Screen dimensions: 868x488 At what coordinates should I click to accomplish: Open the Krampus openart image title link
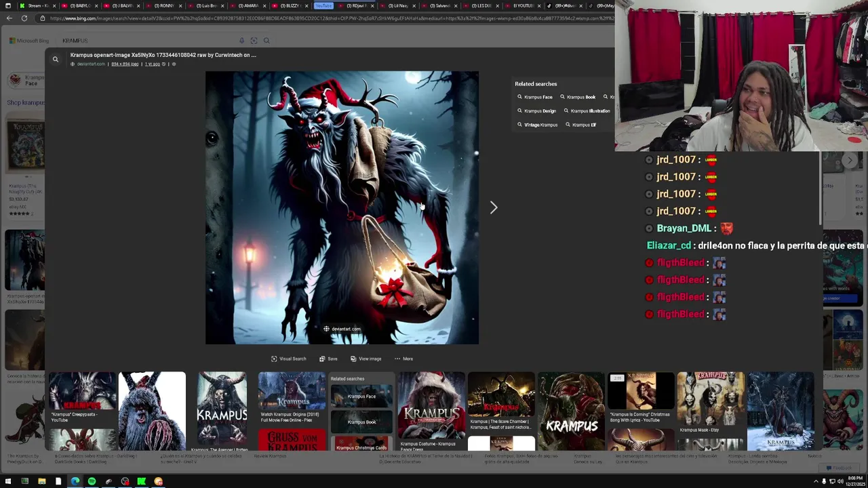tap(163, 55)
